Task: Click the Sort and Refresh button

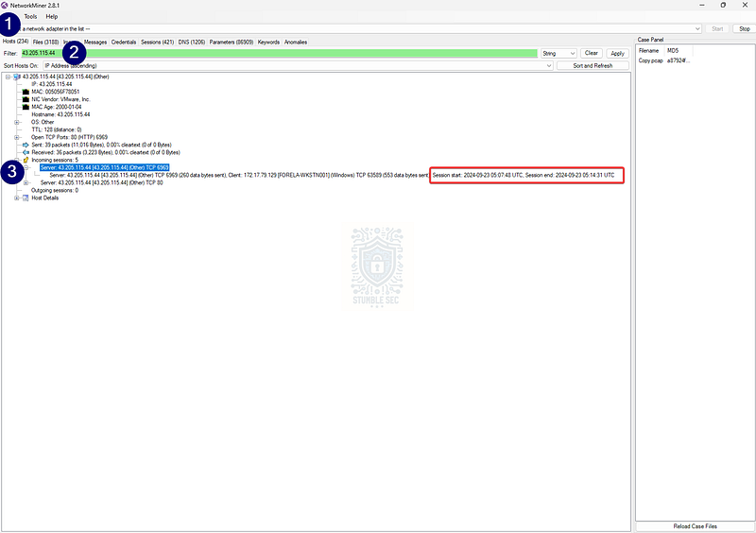Action: [593, 65]
